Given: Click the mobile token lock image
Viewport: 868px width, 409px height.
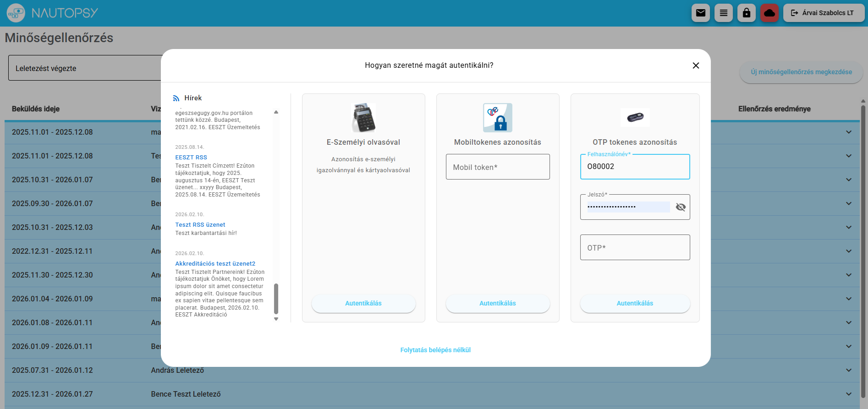Looking at the screenshot, I should click(497, 118).
